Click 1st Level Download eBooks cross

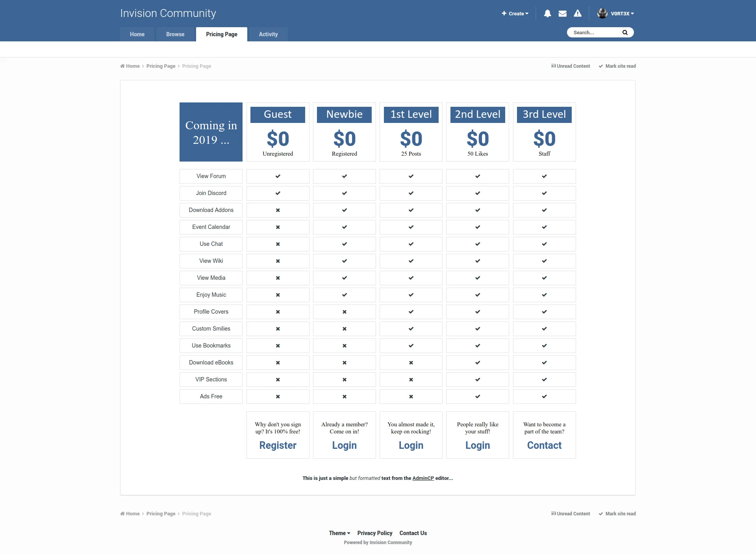pyautogui.click(x=411, y=363)
